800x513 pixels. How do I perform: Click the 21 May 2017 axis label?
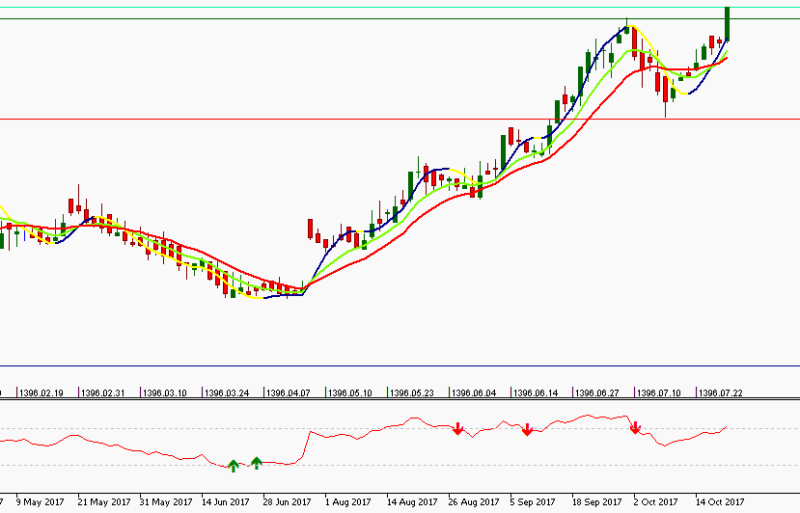coord(105,502)
